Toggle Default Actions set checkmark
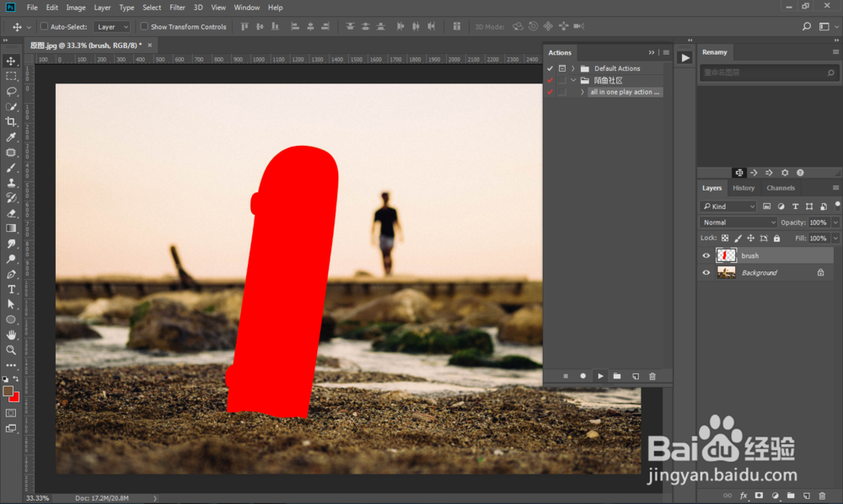The height and width of the screenshot is (504, 843). click(x=550, y=68)
